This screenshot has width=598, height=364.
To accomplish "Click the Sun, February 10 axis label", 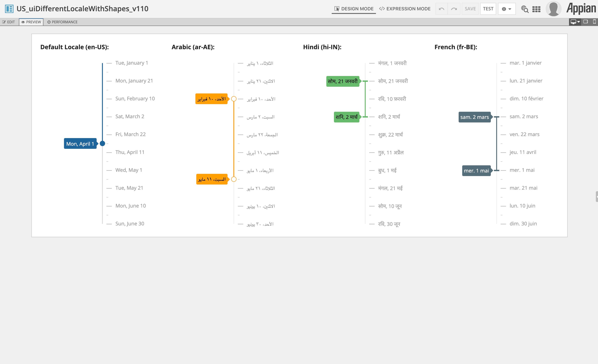I will pyautogui.click(x=135, y=99).
